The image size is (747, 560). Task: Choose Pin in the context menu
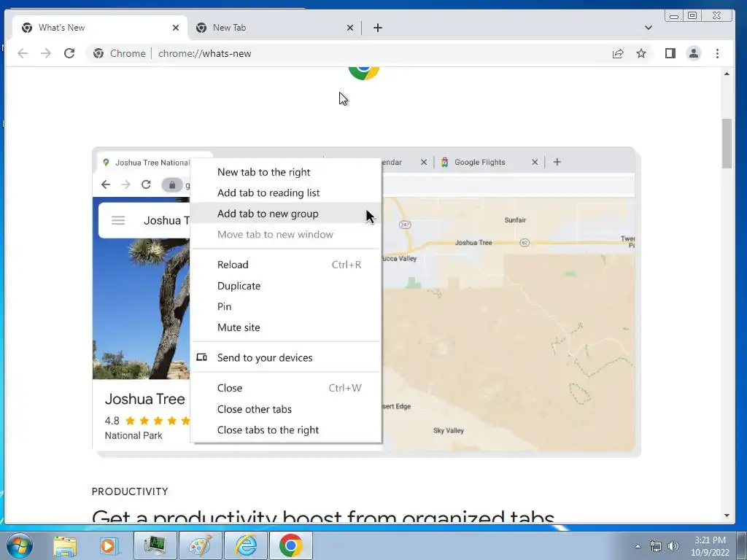286,307
